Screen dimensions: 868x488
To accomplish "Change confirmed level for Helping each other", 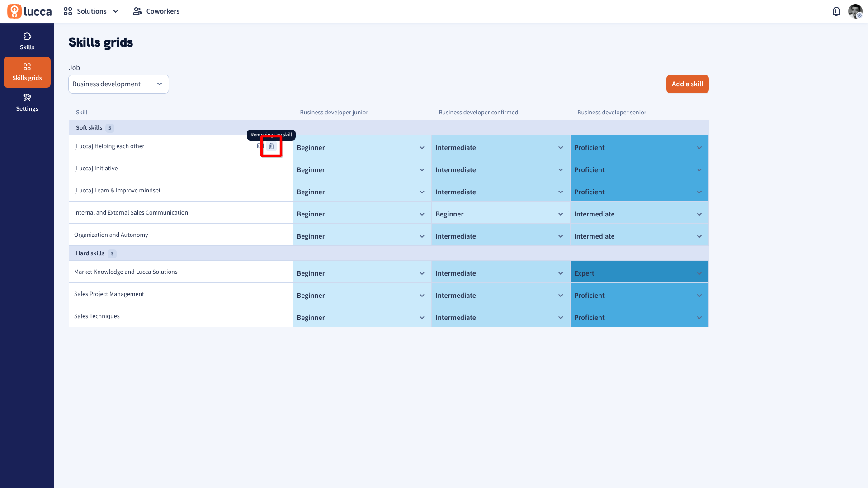I will [500, 146].
